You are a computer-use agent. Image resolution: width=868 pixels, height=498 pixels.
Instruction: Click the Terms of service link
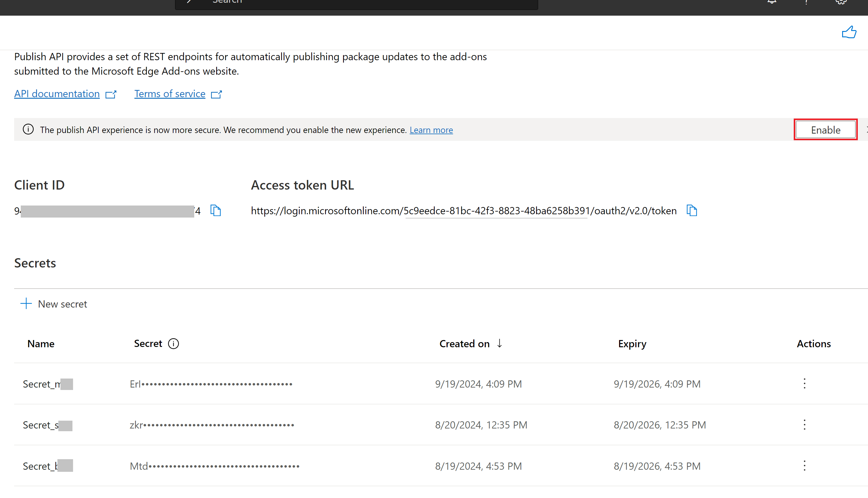169,94
